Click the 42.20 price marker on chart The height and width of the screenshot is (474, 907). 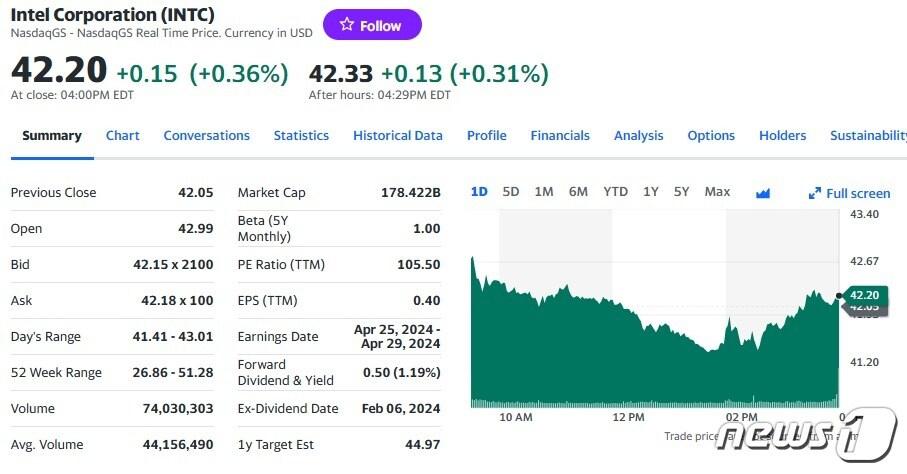[864, 295]
